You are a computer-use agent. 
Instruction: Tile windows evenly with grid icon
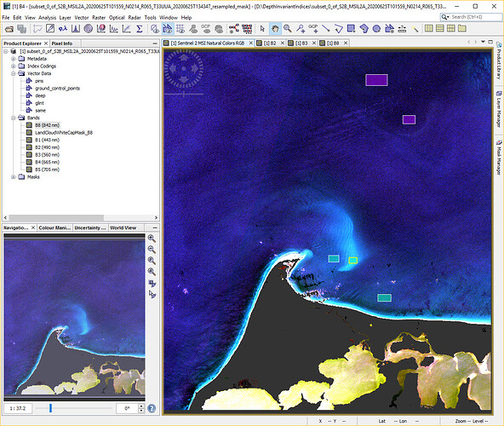451,28
